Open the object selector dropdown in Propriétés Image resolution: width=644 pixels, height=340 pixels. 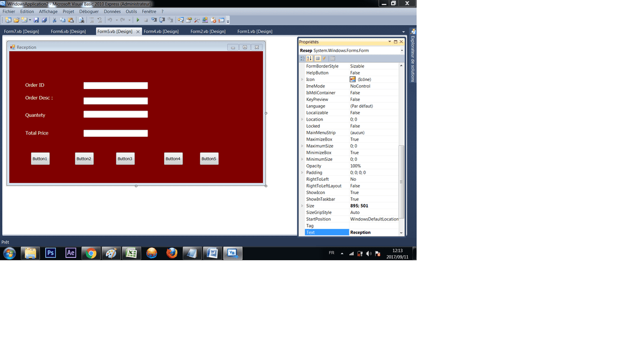coord(401,50)
